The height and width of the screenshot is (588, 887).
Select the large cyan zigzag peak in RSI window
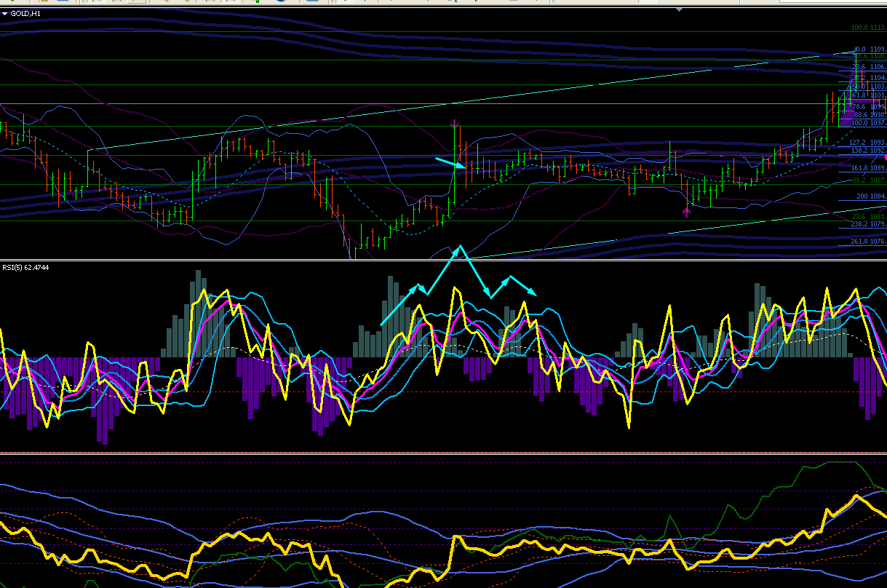point(458,250)
